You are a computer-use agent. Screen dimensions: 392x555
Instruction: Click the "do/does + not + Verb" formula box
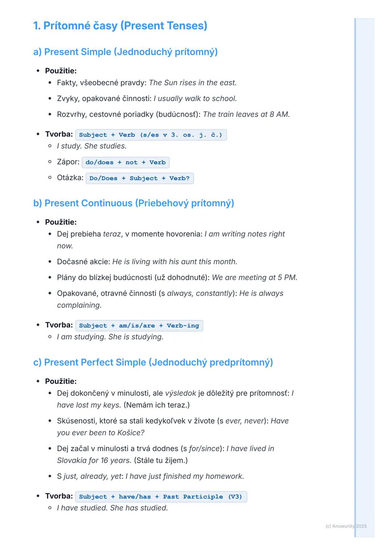[126, 162]
